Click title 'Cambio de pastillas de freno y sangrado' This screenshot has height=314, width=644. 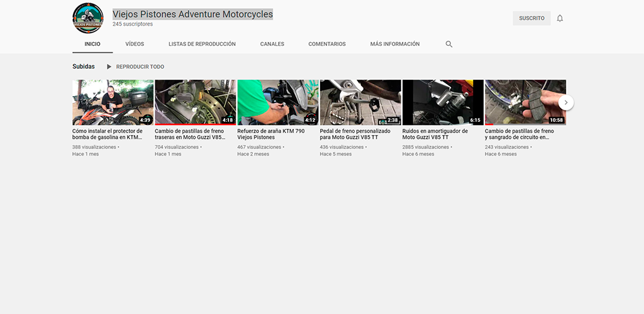(x=519, y=134)
